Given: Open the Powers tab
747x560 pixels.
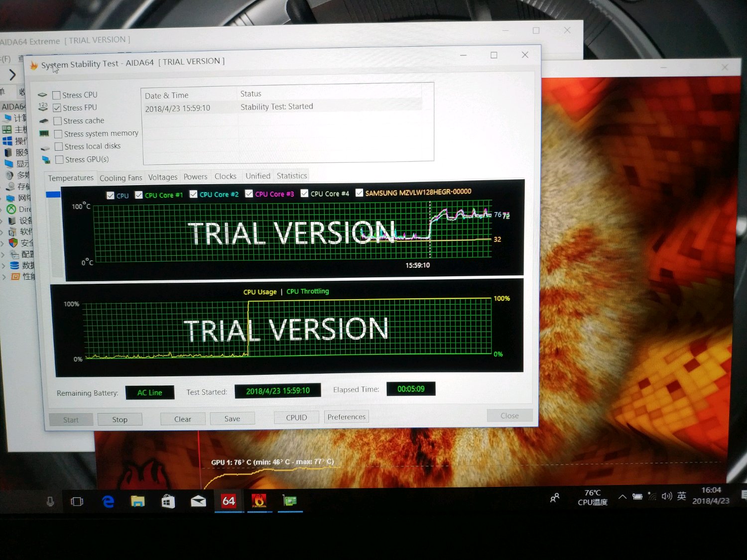Looking at the screenshot, I should point(195,177).
